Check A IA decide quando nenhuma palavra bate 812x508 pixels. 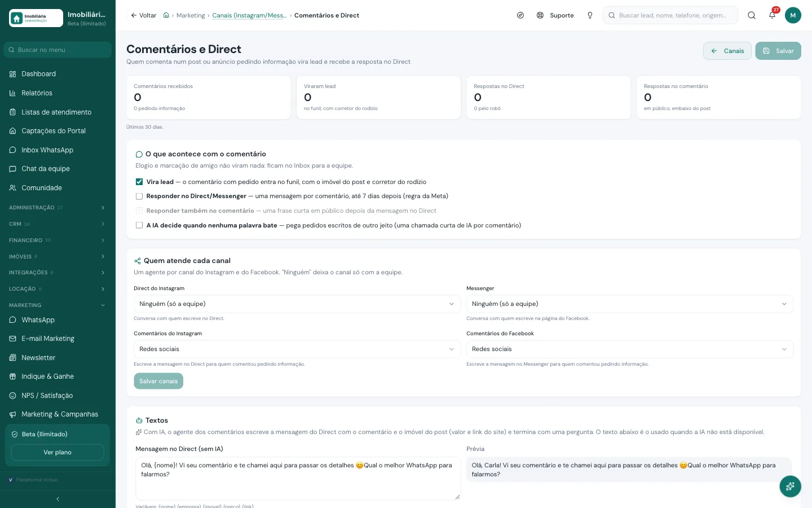pos(139,225)
